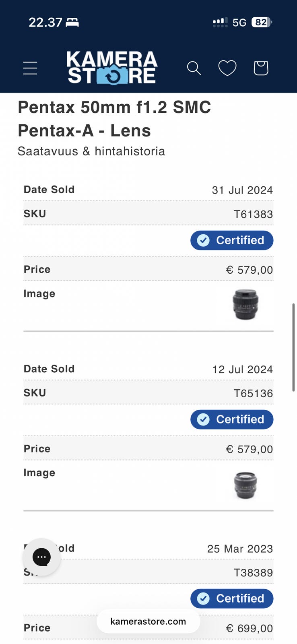Open lens thumbnail sold 12 Jul 2024
This screenshot has height=644, width=297.
coord(245,485)
